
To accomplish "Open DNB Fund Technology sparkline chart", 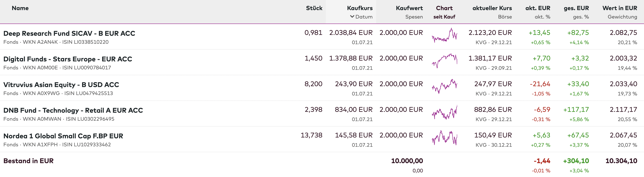I will pos(444,112).
